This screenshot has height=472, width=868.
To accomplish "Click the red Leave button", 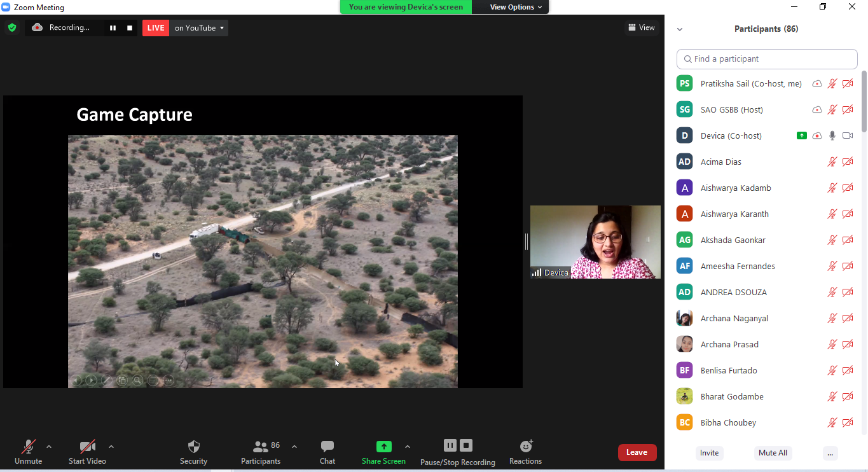I will click(637, 452).
